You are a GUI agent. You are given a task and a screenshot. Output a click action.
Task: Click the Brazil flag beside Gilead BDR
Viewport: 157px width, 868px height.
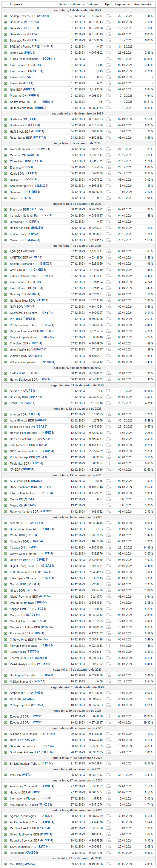[x=5, y=590]
